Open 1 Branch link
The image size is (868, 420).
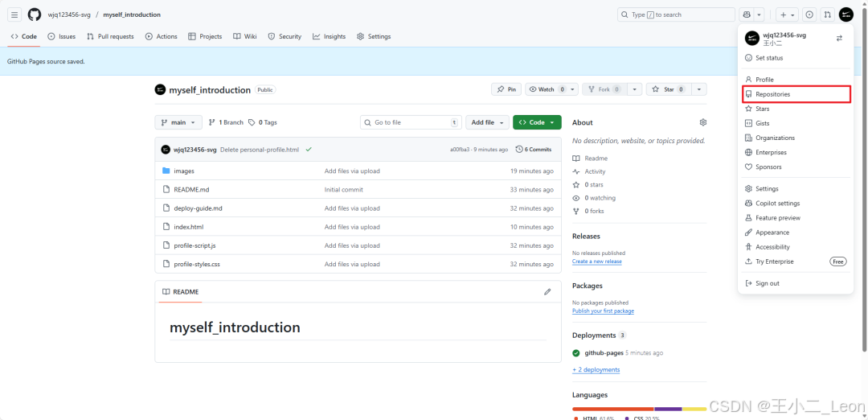click(x=226, y=122)
